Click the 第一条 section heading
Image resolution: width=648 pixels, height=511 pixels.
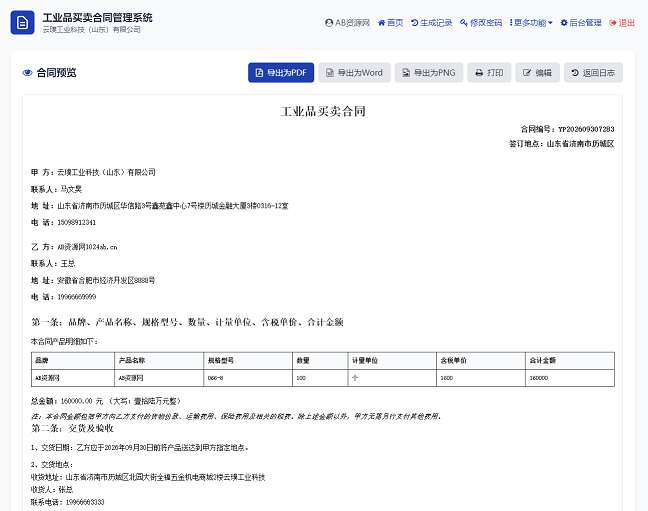coord(187,322)
